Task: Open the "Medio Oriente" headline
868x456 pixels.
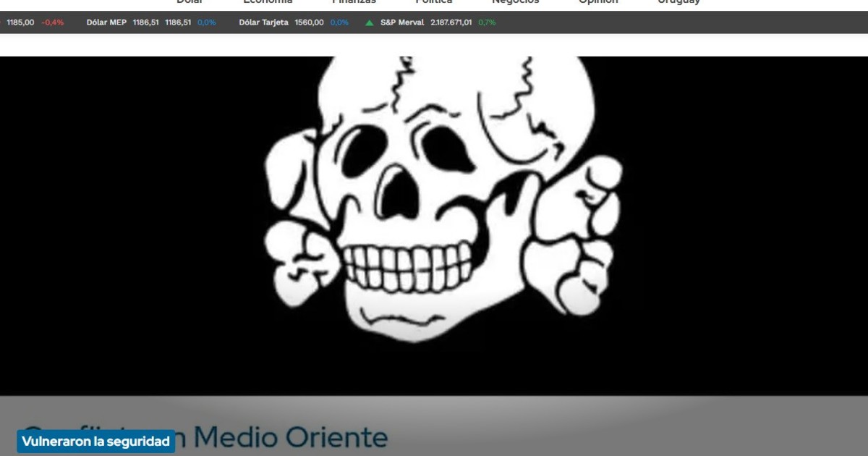Action: pyautogui.click(x=291, y=437)
